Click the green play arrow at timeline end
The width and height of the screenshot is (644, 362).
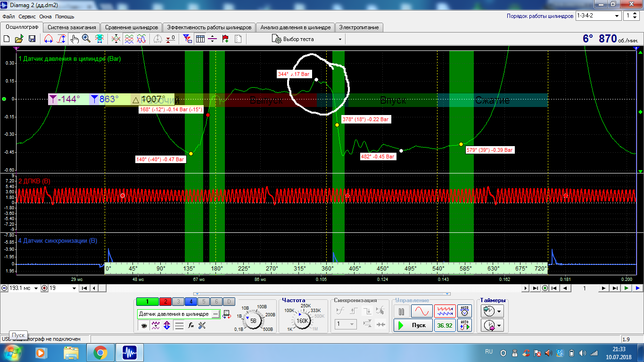coord(627,288)
